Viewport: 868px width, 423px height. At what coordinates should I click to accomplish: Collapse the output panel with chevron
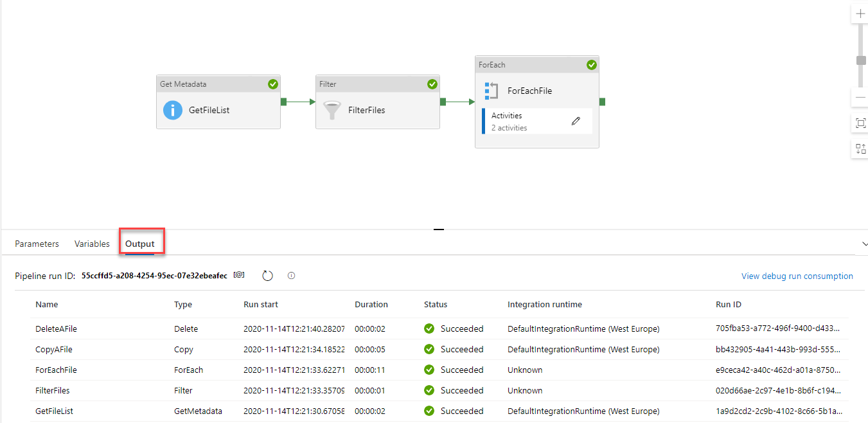tap(864, 244)
